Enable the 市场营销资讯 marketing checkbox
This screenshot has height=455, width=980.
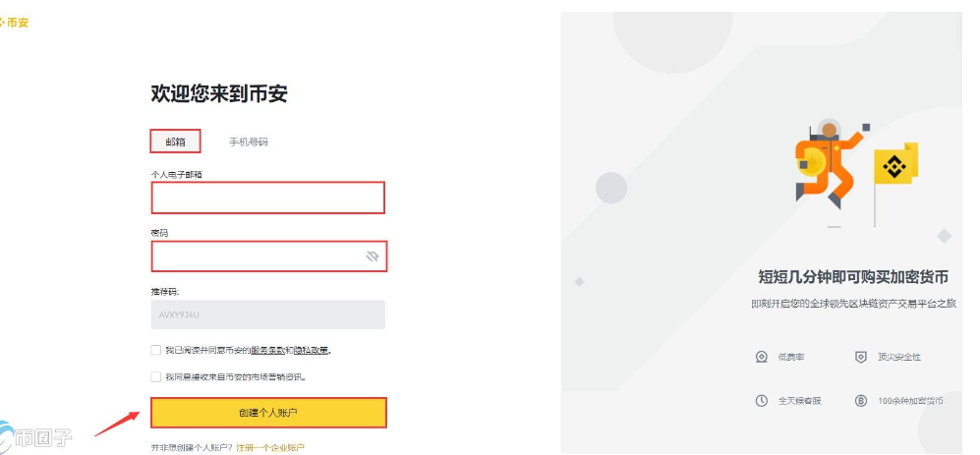coord(156,376)
